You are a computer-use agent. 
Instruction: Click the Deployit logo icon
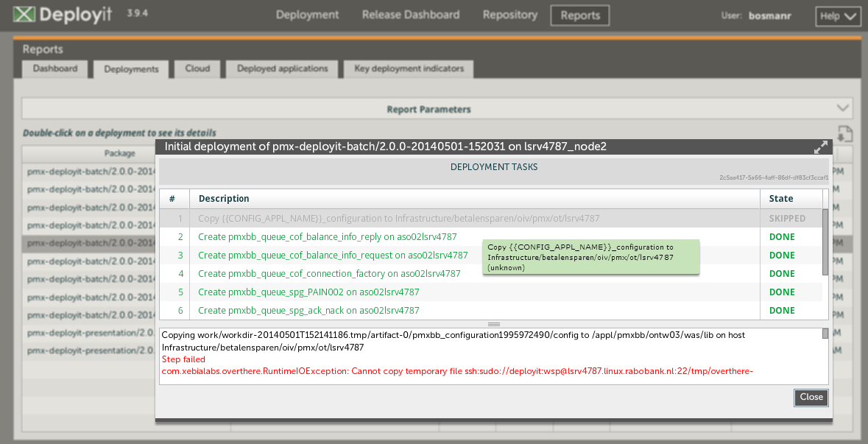tap(24, 14)
